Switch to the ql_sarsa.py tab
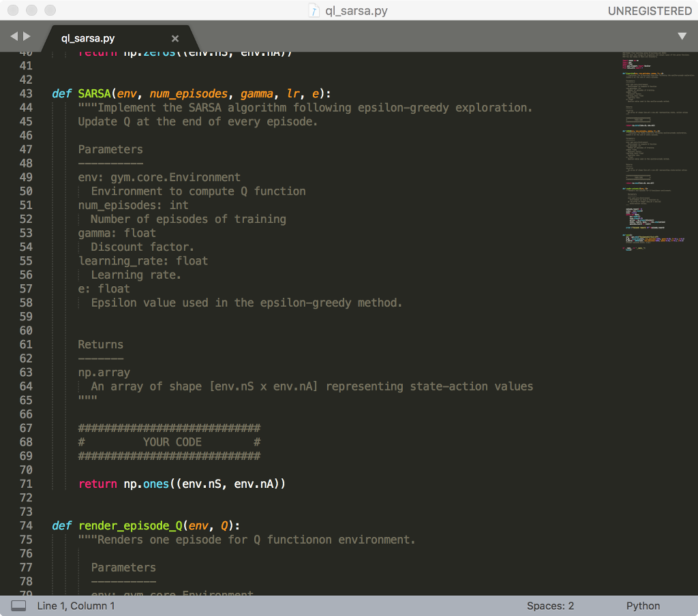Screen dimensions: 698x616 point(89,38)
